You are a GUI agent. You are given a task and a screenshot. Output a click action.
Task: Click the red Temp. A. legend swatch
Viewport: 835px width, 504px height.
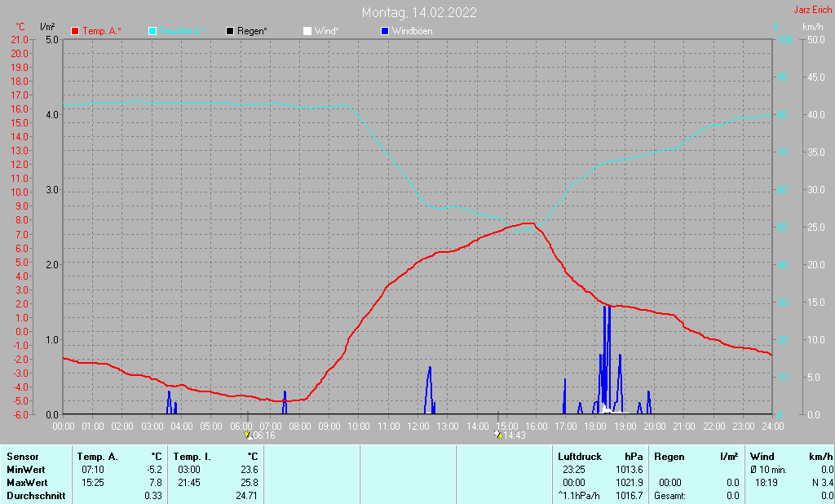[75, 32]
